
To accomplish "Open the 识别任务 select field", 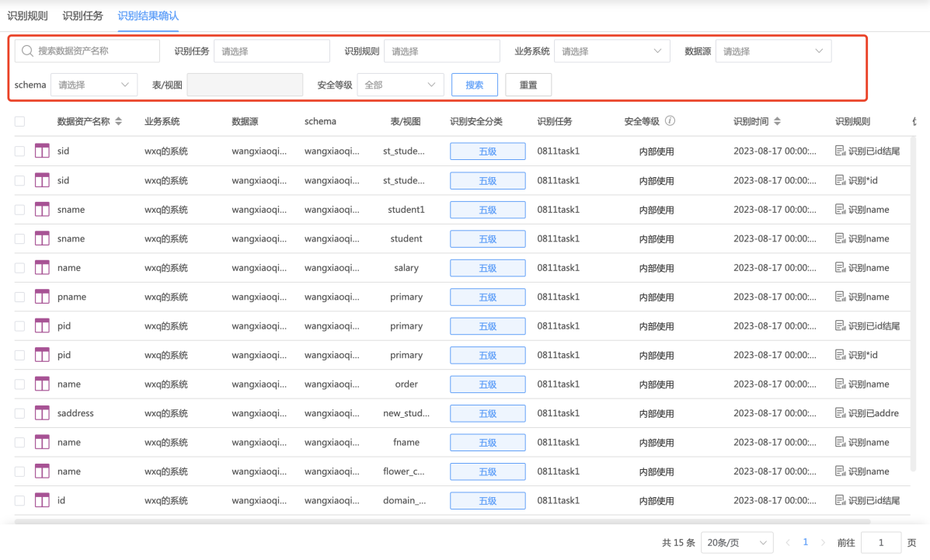I will point(272,51).
